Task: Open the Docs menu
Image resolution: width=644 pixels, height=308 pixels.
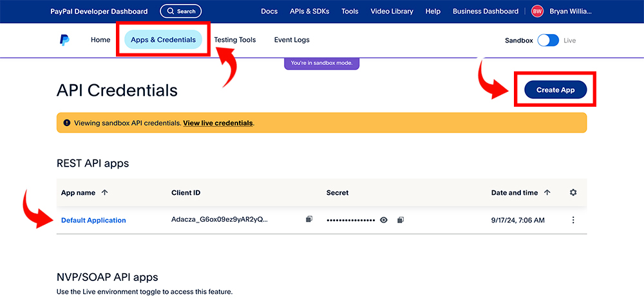Action: pos(269,12)
